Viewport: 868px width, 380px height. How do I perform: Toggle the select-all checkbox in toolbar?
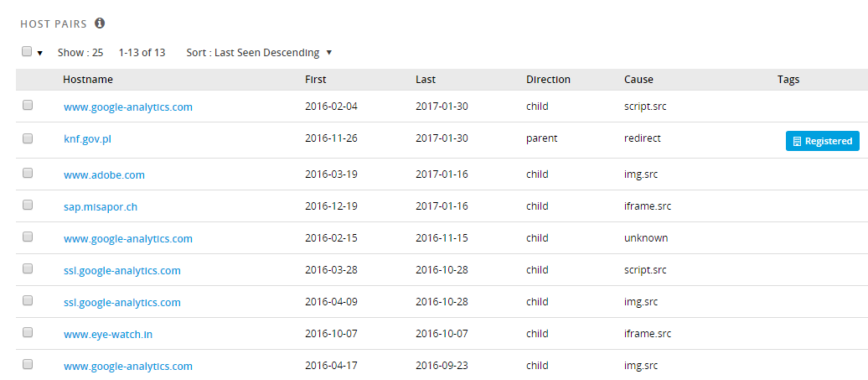click(x=27, y=51)
